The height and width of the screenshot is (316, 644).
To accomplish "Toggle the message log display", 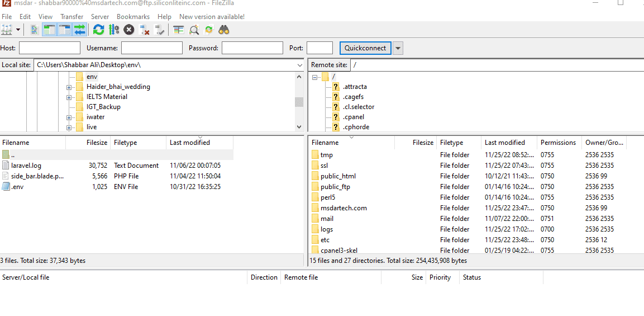I will 35,30.
